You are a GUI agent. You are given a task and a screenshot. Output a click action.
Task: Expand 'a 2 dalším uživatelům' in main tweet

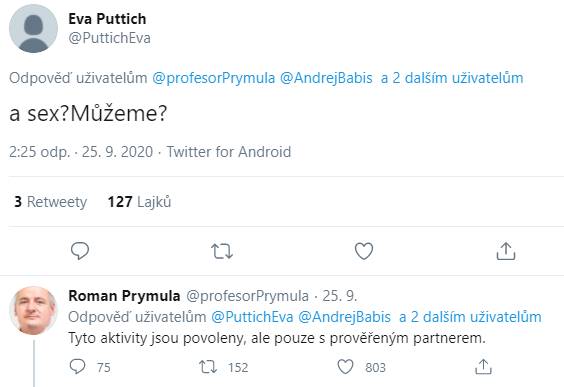point(452,78)
